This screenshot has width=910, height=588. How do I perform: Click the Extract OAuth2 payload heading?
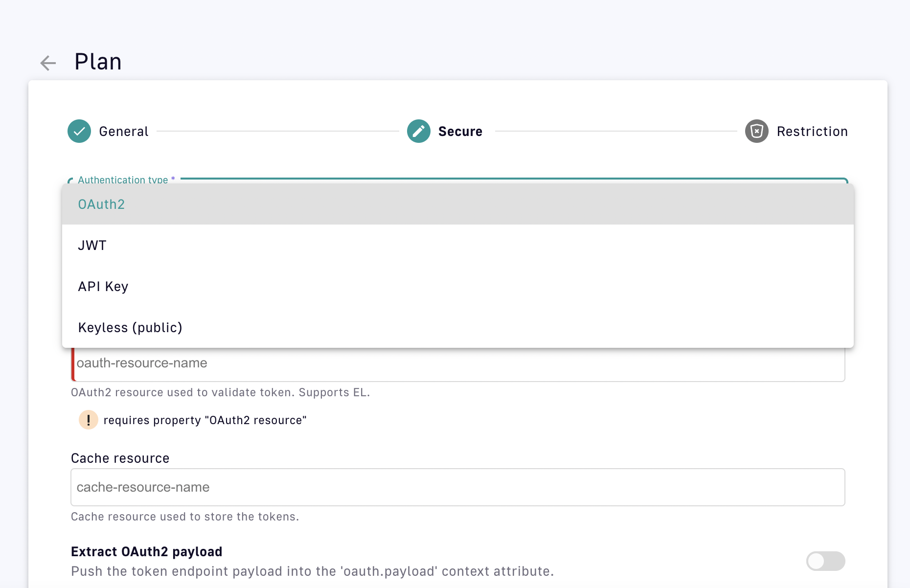[x=146, y=552]
